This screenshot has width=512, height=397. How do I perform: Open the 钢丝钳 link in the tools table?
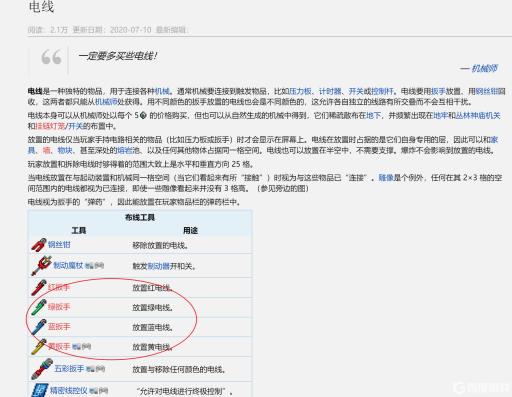pos(59,245)
